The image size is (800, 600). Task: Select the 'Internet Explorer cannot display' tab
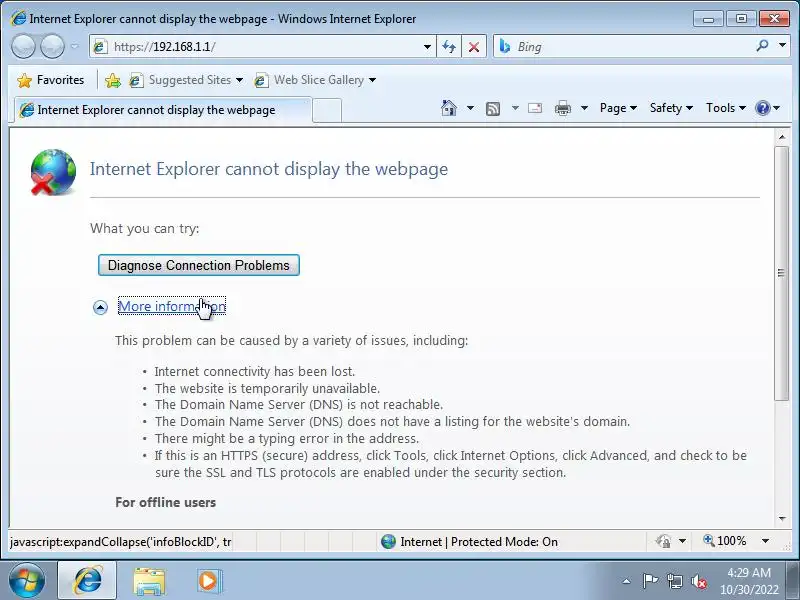point(162,110)
